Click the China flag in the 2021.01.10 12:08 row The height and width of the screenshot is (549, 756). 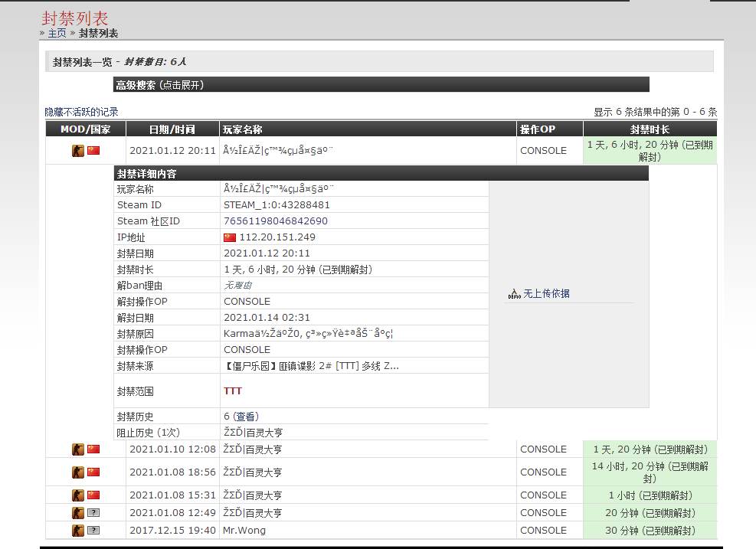point(93,449)
